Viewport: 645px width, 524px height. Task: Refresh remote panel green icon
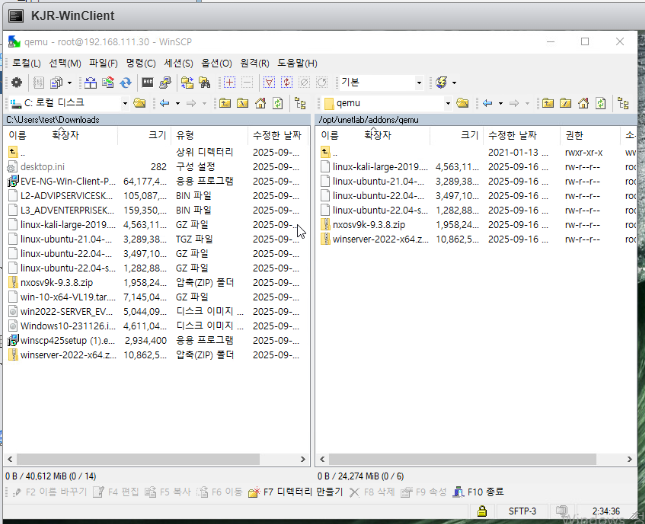pos(601,103)
